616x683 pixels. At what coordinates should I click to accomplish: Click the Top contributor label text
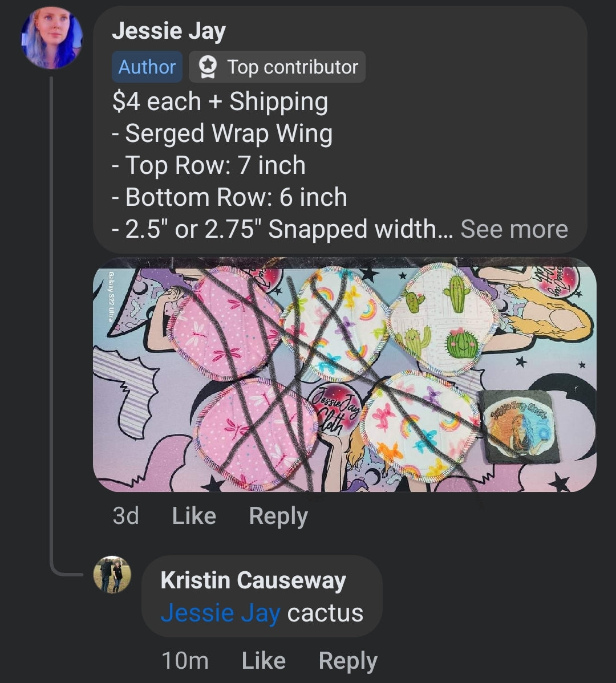(x=293, y=67)
